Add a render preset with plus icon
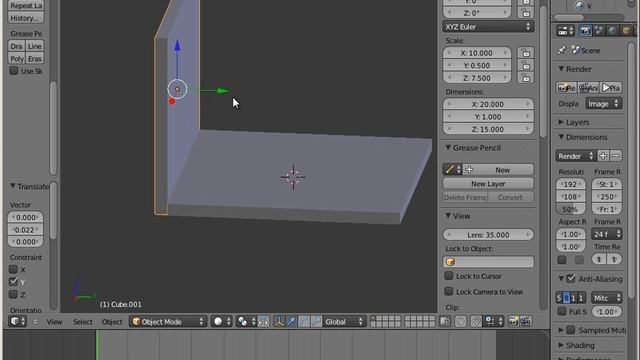 pyautogui.click(x=603, y=156)
